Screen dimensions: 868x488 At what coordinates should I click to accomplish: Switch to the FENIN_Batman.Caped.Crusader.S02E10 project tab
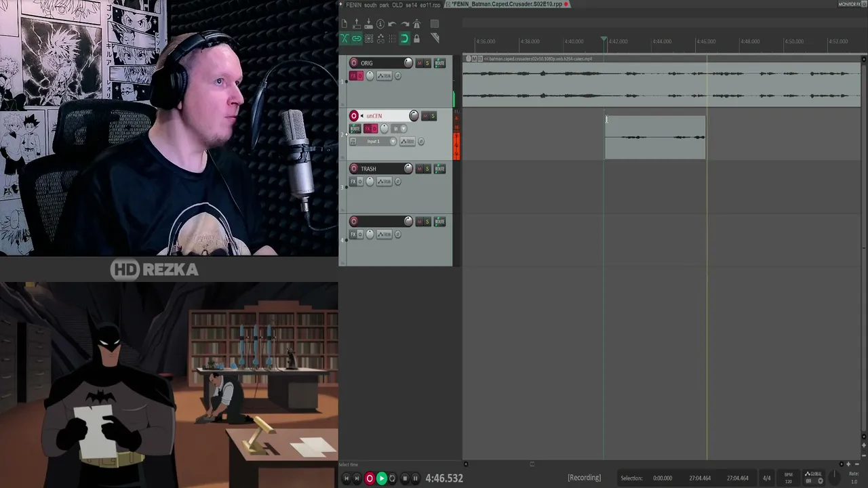pyautogui.click(x=507, y=5)
